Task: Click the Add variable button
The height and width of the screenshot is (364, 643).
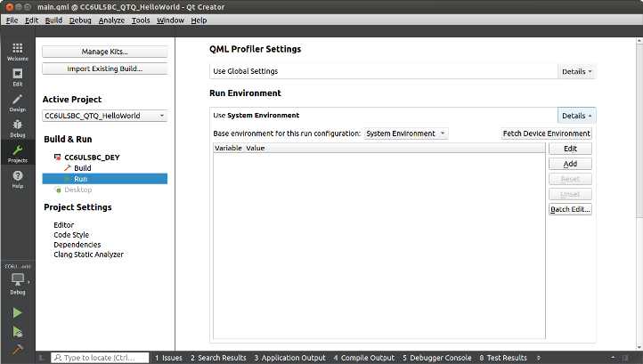Action: [570, 164]
